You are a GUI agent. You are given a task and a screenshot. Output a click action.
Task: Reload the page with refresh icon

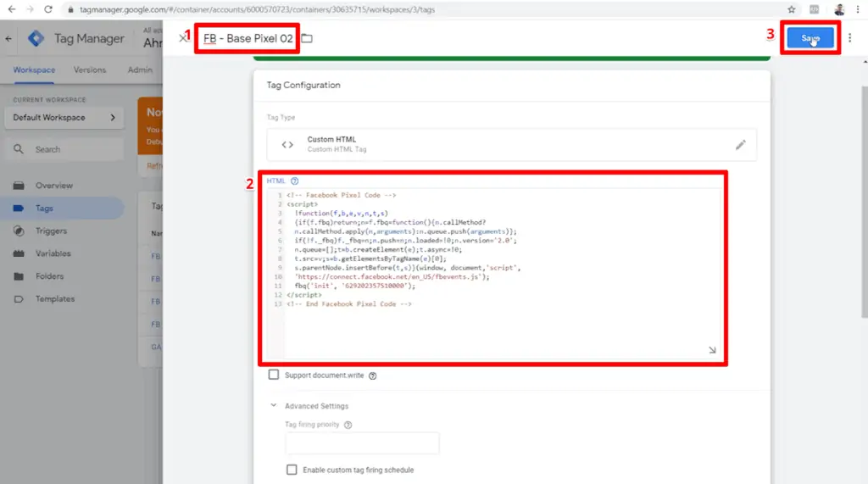point(48,9)
